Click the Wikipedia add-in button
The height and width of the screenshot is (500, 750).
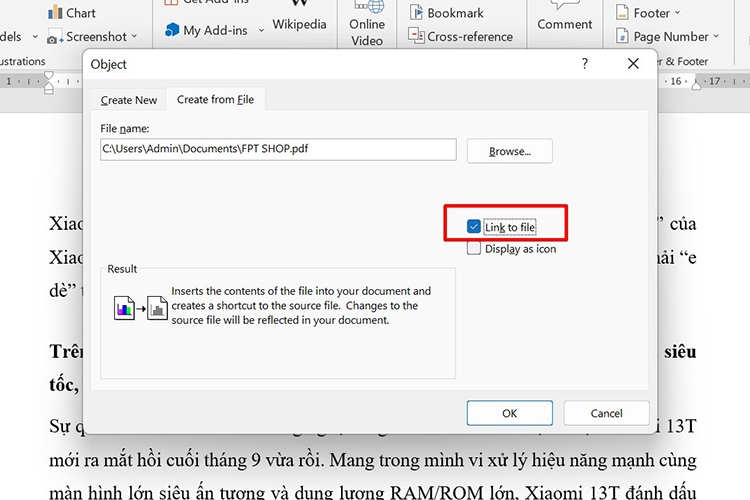coord(299,17)
